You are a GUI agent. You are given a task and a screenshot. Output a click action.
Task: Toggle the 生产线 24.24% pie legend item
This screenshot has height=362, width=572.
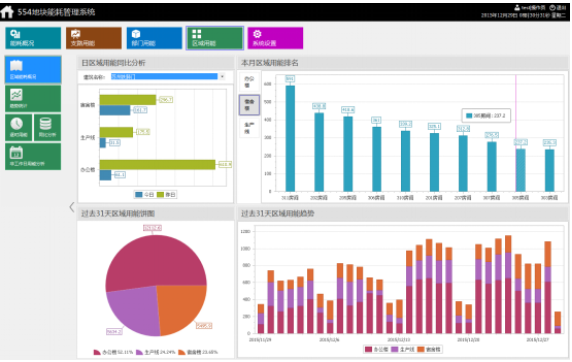[x=155, y=352]
